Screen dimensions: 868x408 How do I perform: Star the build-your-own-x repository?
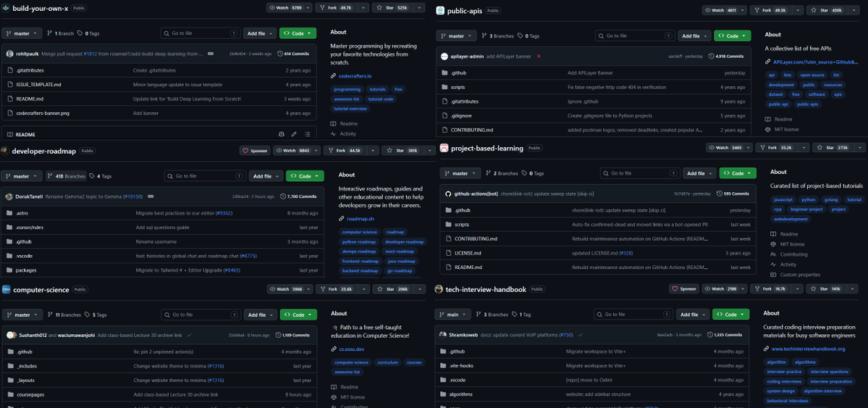[392, 8]
